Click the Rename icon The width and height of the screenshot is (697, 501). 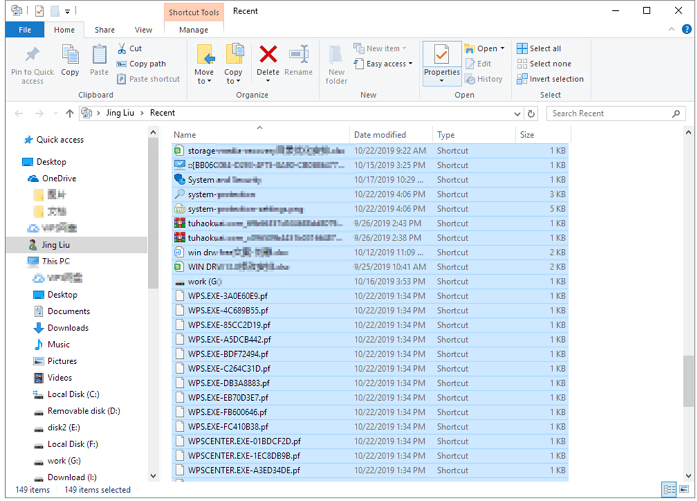point(299,54)
